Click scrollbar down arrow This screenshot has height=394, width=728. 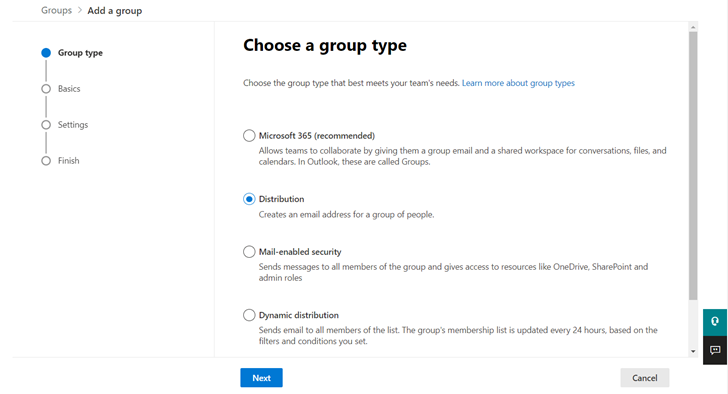(x=693, y=351)
